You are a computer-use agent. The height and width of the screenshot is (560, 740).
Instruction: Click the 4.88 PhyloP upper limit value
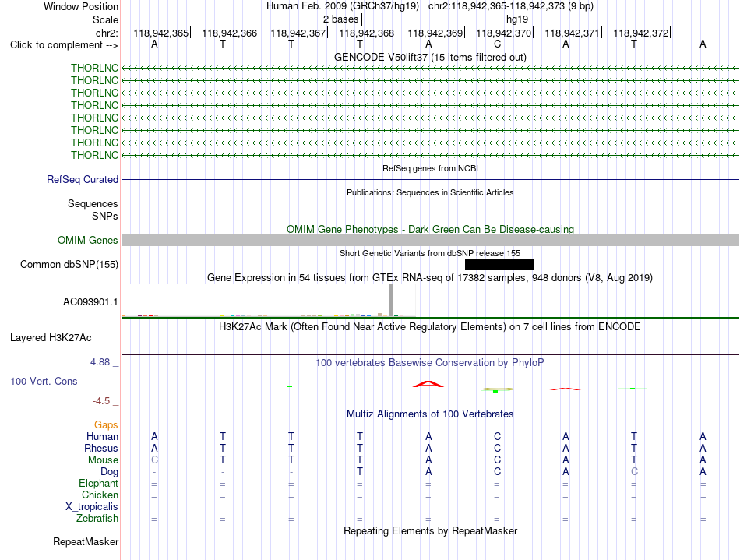pyautogui.click(x=100, y=362)
